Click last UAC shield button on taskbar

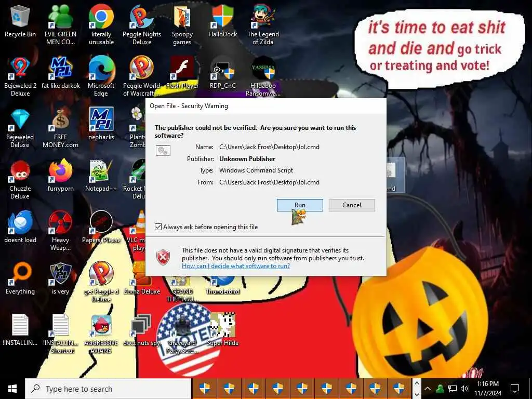coord(399,388)
